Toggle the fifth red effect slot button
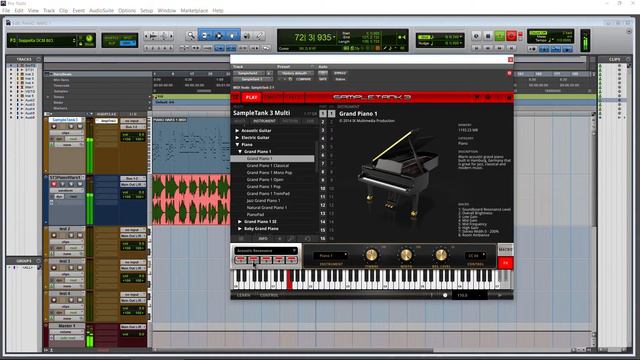Image resolution: width=640 pixels, height=360 pixels. [291, 260]
